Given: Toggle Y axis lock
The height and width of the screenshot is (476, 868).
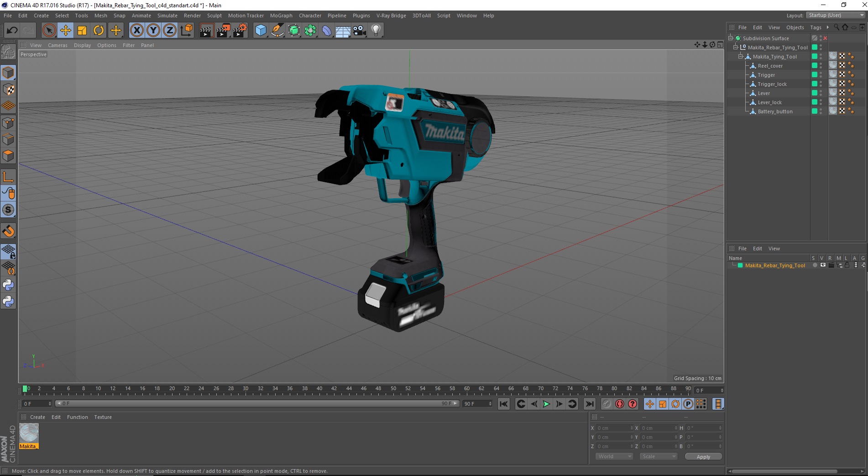Looking at the screenshot, I should tap(153, 31).
